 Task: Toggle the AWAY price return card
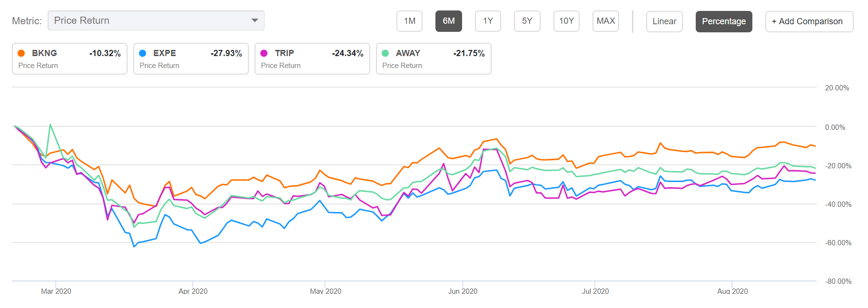point(434,59)
